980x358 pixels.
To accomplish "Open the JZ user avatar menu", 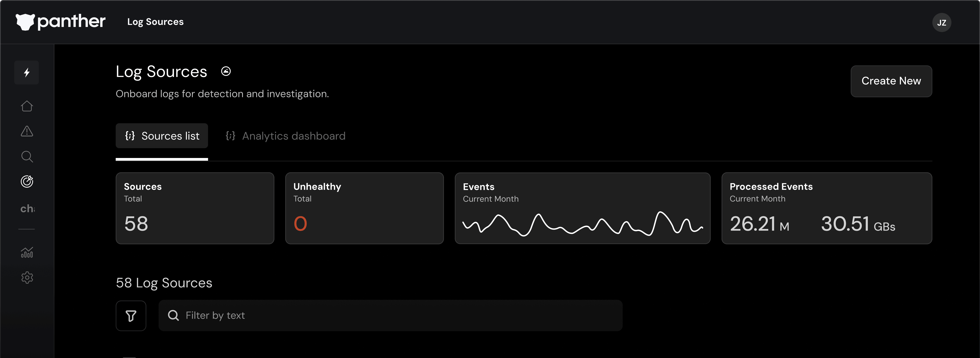I will click(941, 22).
